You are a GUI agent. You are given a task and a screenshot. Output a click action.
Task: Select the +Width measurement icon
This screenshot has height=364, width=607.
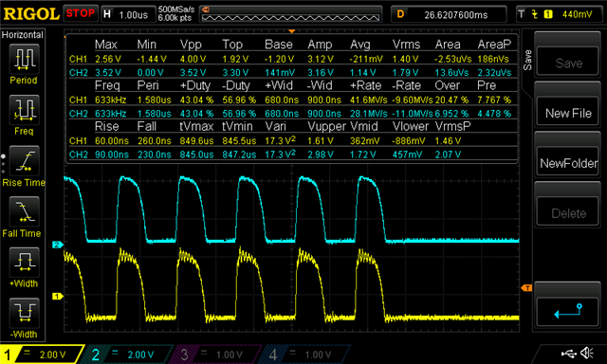coord(24,263)
